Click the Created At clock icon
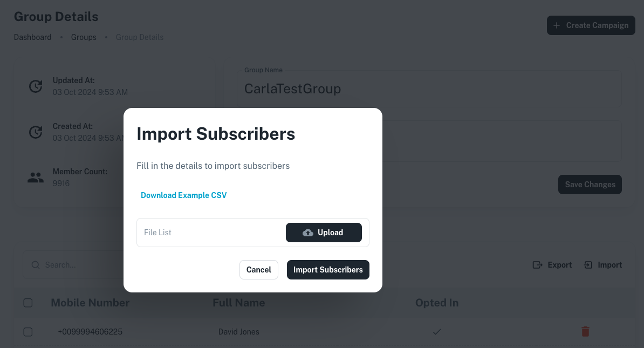 coord(36,132)
